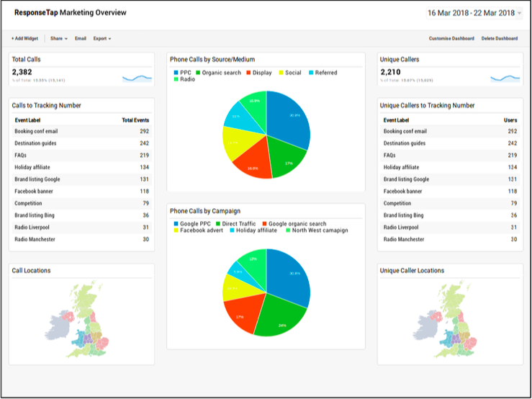The width and height of the screenshot is (532, 399).
Task: Click the Users column header
Action: pyautogui.click(x=510, y=120)
